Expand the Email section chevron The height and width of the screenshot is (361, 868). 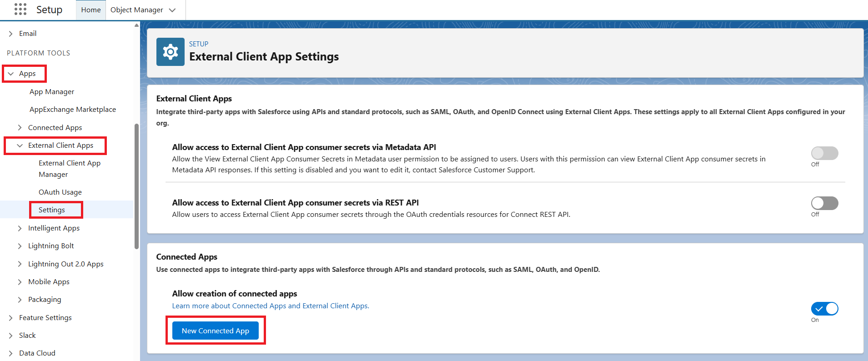coord(10,34)
